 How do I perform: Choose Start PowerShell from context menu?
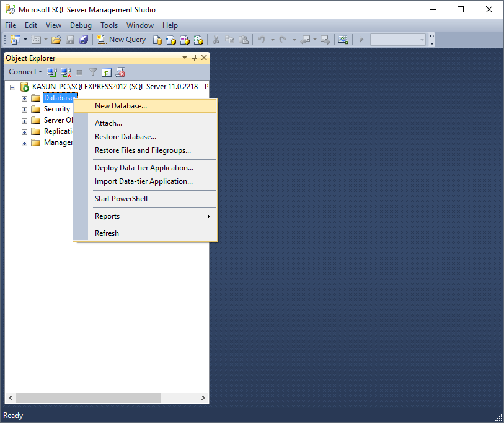tap(145, 199)
